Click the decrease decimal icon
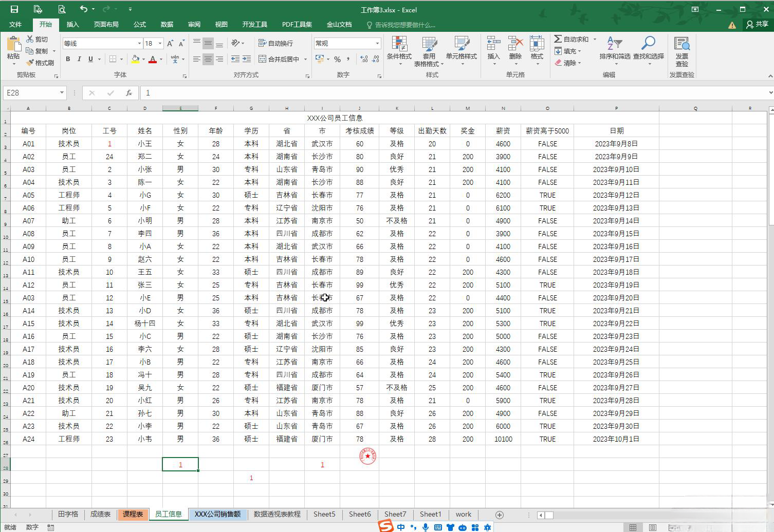Image resolution: width=774 pixels, height=532 pixels. tap(376, 60)
